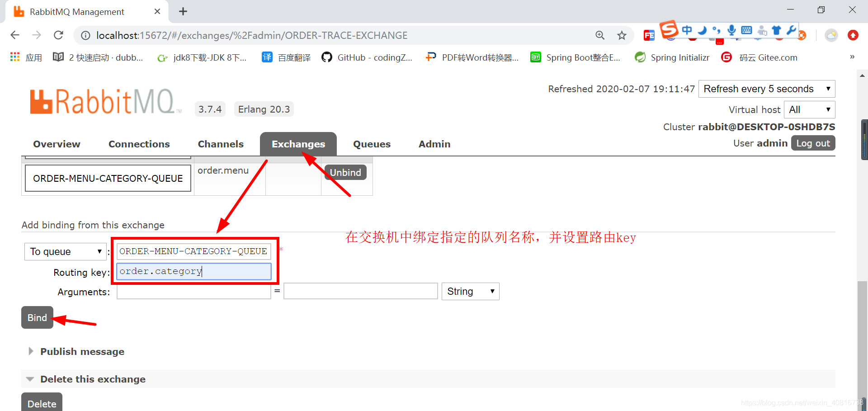Open the Spring Initializr bookmark
The height and width of the screenshot is (411, 868).
[672, 57]
